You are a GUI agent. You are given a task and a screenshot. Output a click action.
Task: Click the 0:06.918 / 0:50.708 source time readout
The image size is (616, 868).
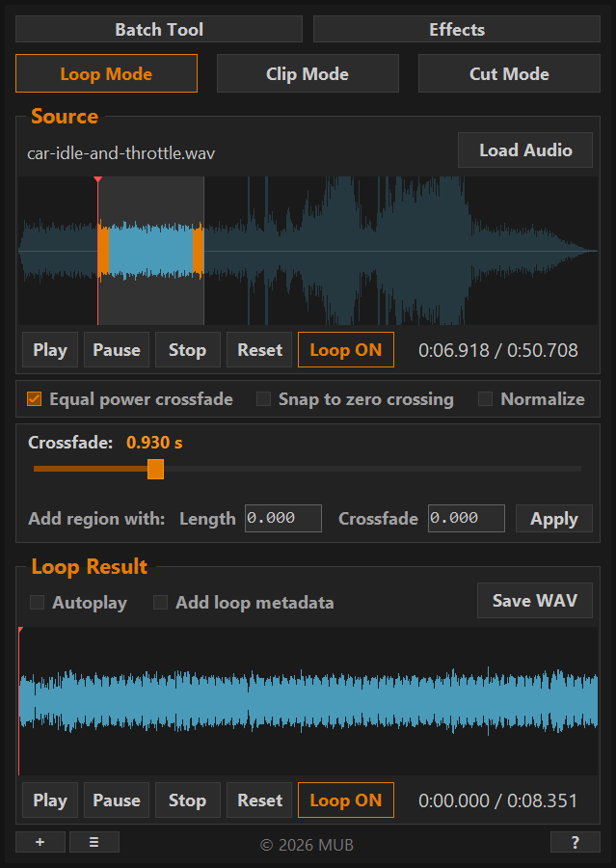click(x=498, y=350)
